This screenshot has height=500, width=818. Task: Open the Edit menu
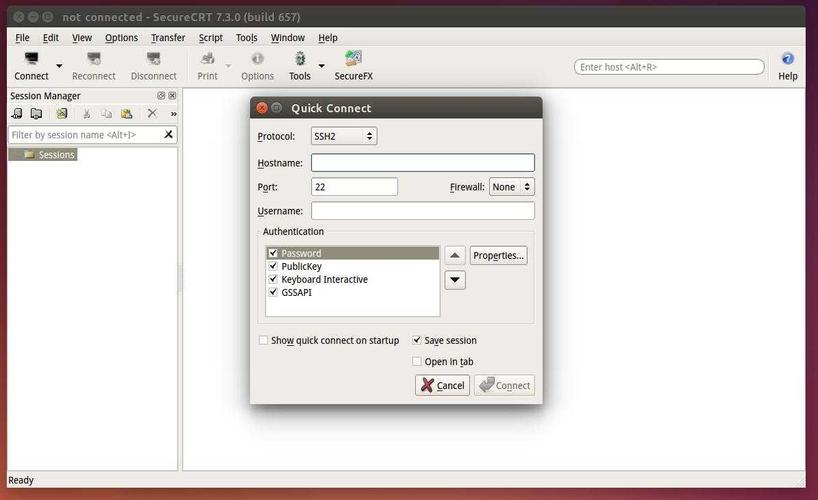tap(51, 38)
